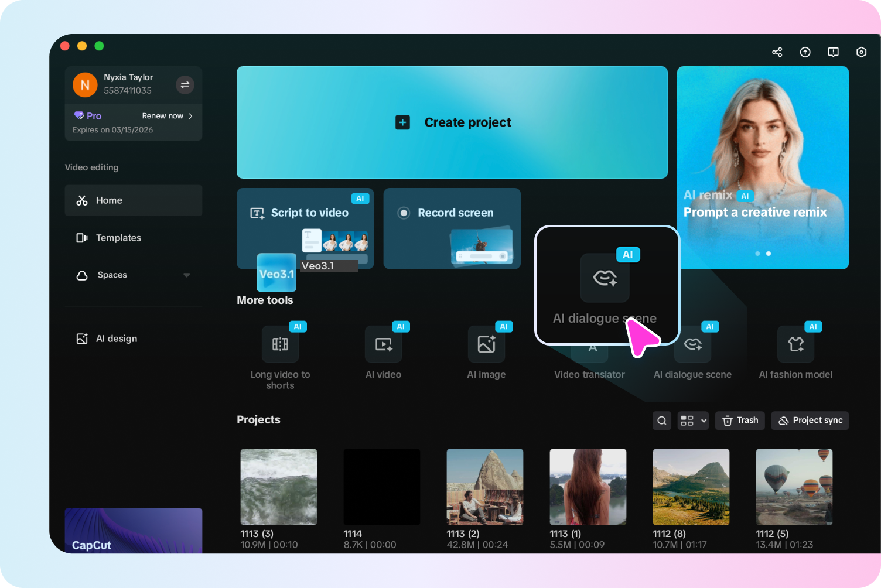Open the 1113 (1) project thumbnail
Image resolution: width=881 pixels, height=588 pixels.
588,487
